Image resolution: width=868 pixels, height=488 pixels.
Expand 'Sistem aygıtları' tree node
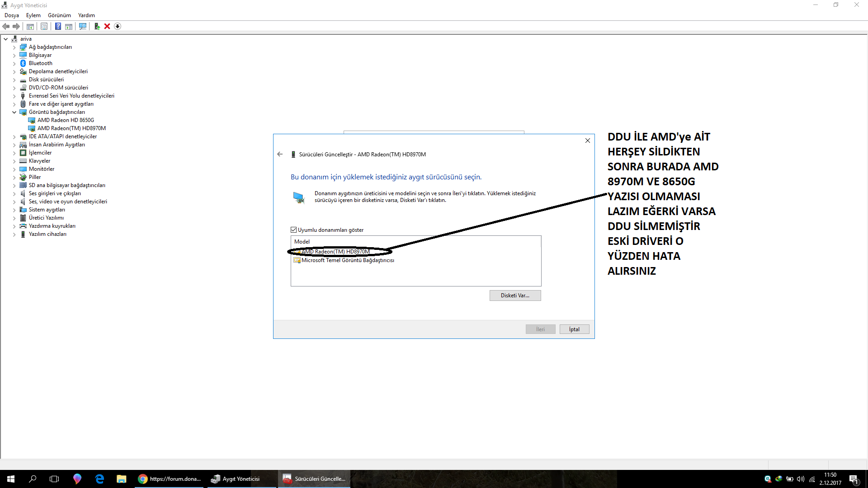click(x=14, y=210)
